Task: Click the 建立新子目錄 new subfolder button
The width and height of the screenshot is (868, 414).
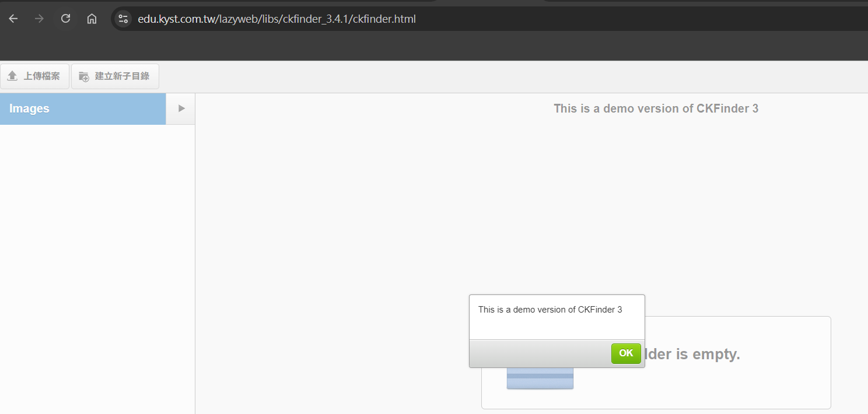Action: coord(115,76)
